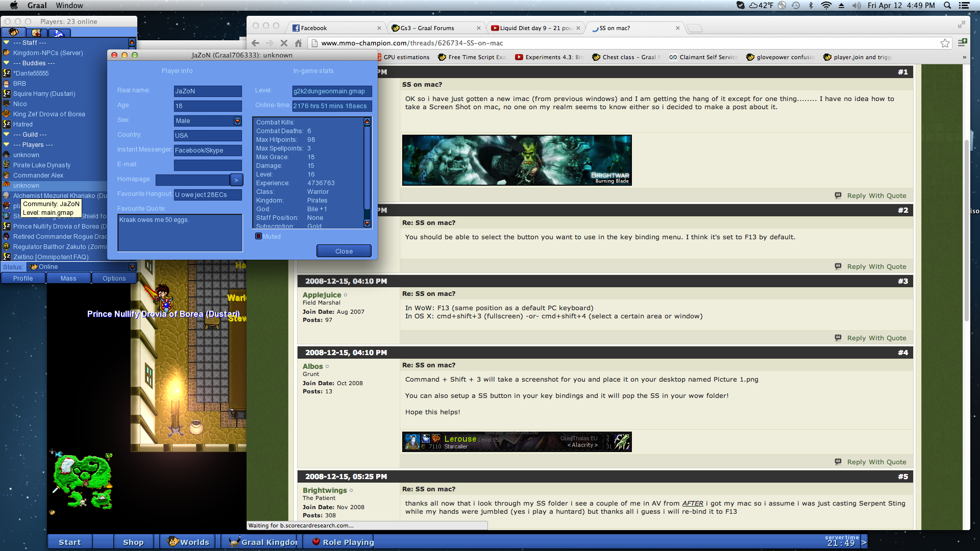Open Free Time Script bookmark
Viewport: 980px width, 551px height.
click(x=472, y=57)
